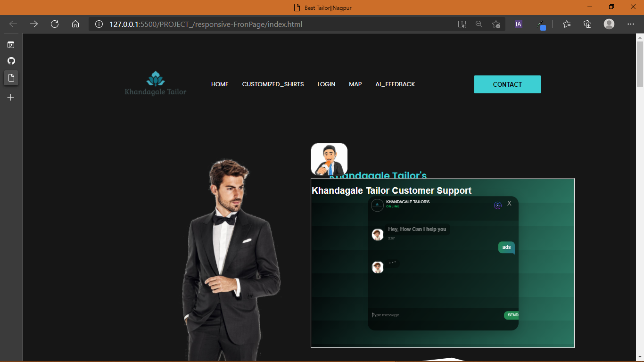The width and height of the screenshot is (644, 362).
Task: Open the Collections panel
Action: pos(587,24)
